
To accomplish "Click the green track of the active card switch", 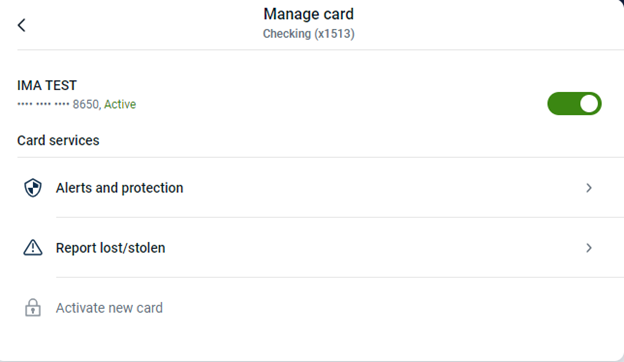I will (563, 104).
